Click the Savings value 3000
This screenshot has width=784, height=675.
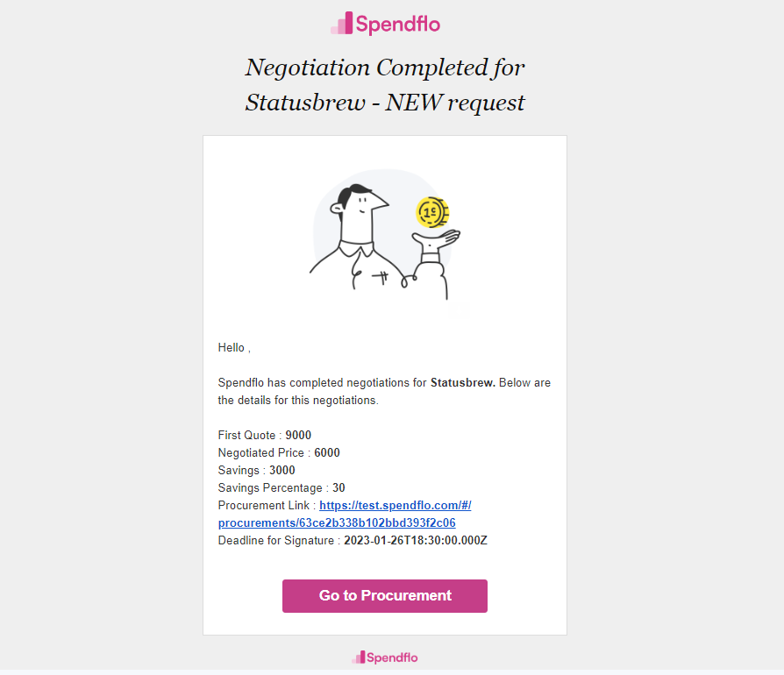click(x=282, y=470)
